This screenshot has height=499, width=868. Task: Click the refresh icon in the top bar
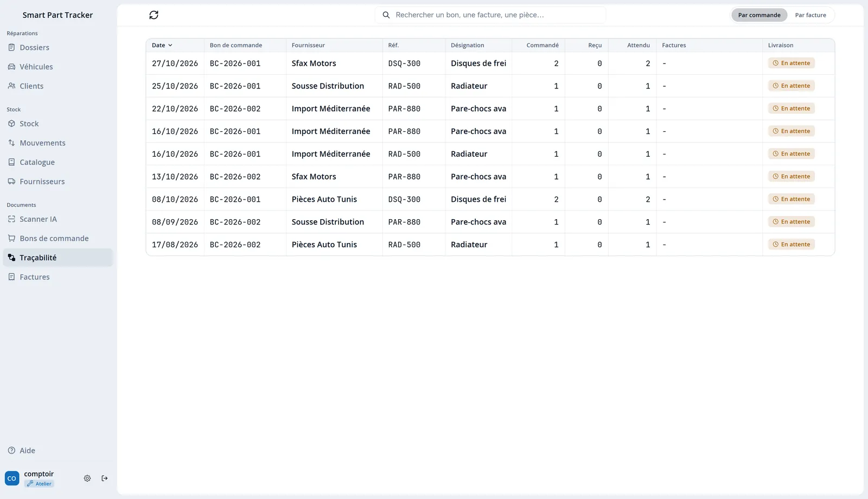click(x=154, y=15)
